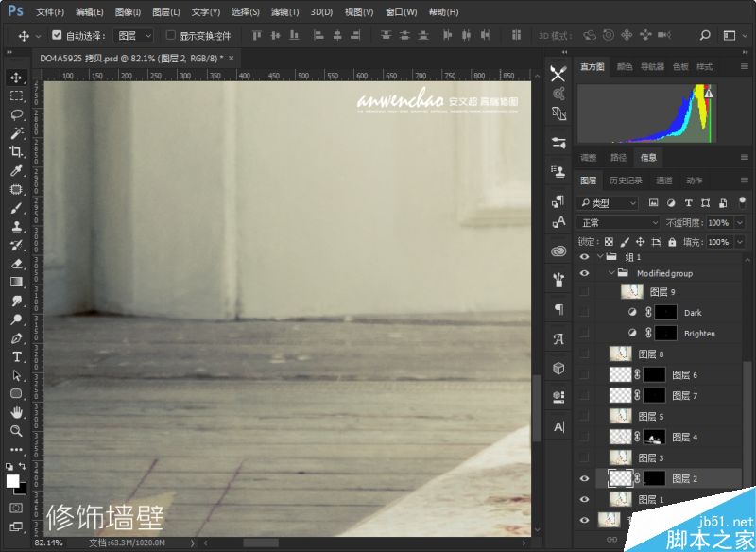Select the Clone Stamp tool
The width and height of the screenshot is (756, 552).
(x=16, y=226)
